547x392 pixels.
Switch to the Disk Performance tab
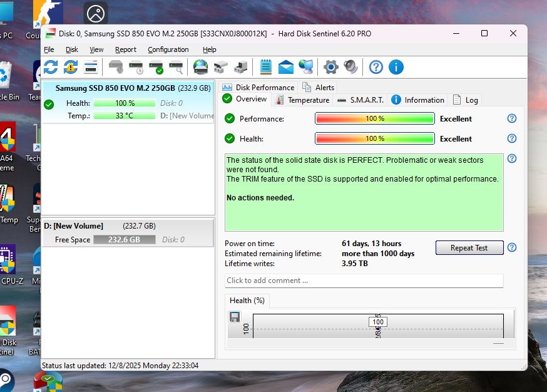[x=258, y=87]
